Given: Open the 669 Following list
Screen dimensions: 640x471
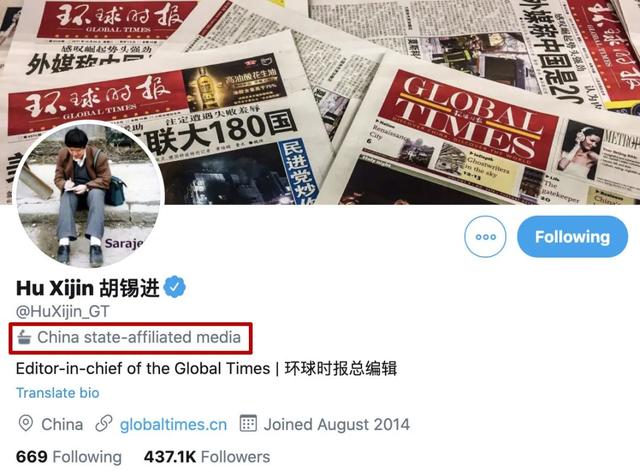Looking at the screenshot, I should [69, 457].
